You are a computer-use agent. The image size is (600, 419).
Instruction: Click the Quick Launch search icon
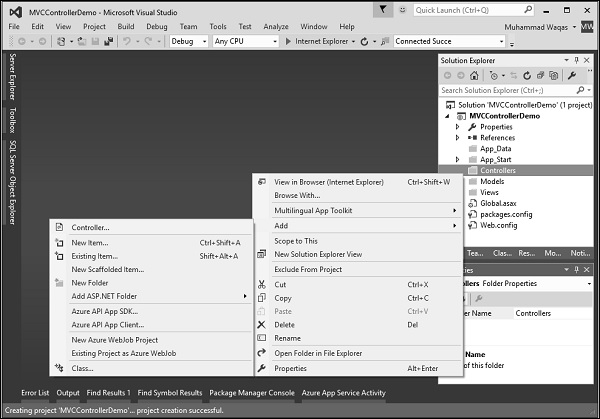[x=528, y=10]
